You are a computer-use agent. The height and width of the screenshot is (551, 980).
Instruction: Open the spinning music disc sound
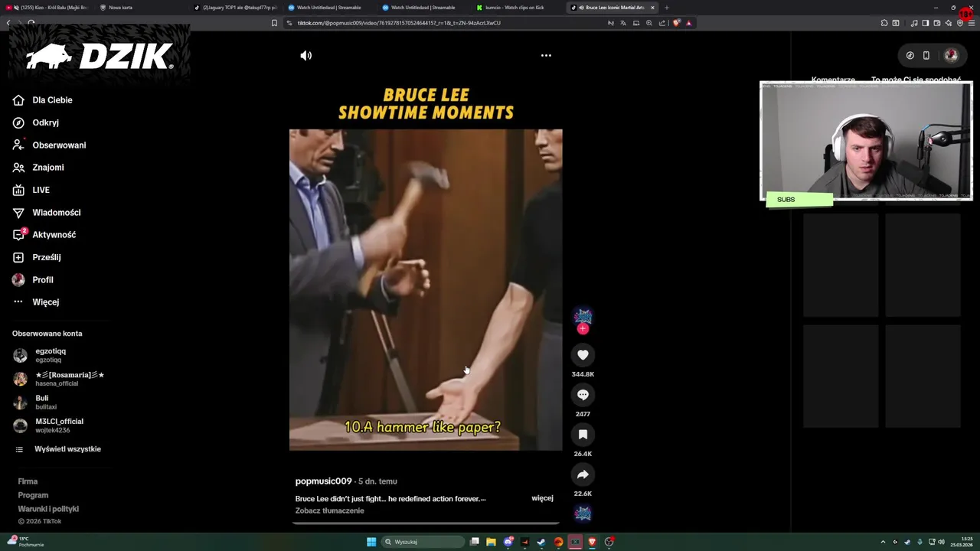(x=583, y=513)
